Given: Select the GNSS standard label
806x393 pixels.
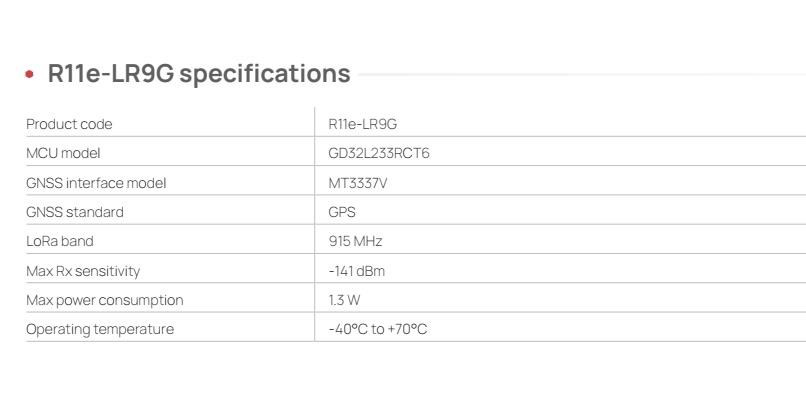Looking at the screenshot, I should click(75, 212).
